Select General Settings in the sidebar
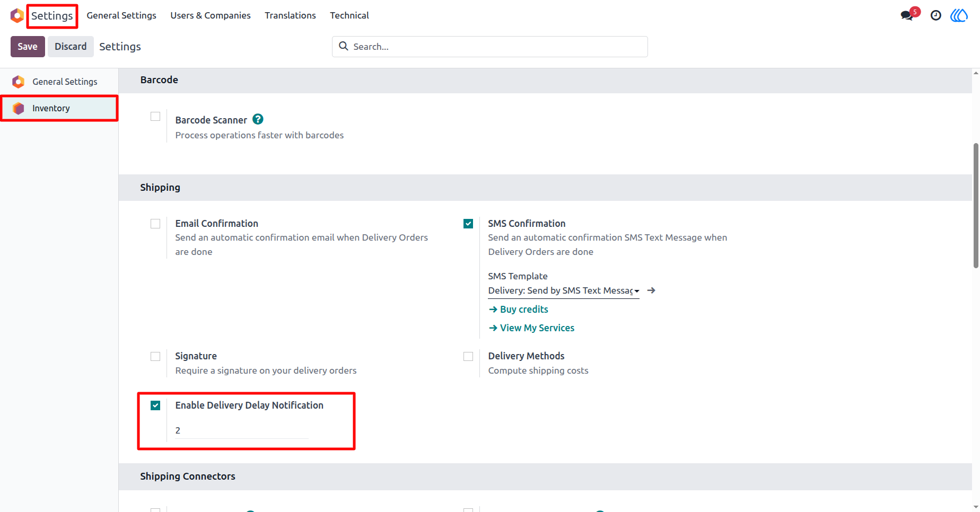980x512 pixels. click(x=59, y=82)
